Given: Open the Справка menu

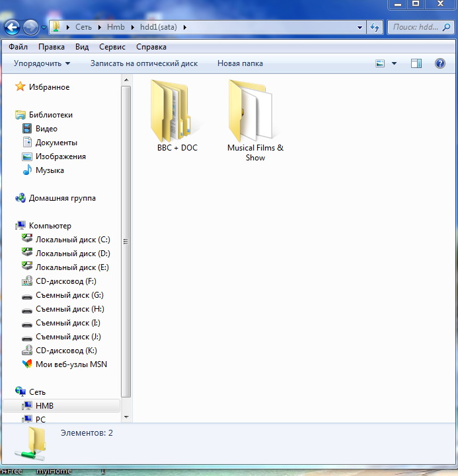Looking at the screenshot, I should [151, 47].
